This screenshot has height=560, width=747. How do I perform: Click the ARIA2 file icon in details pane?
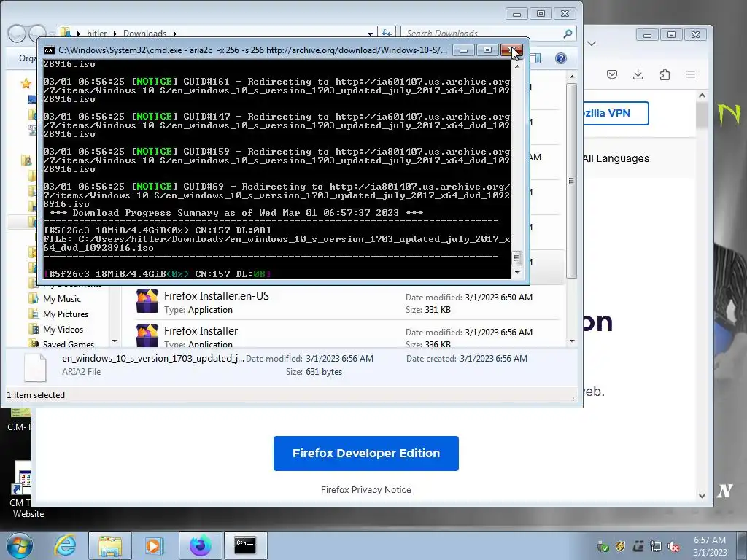[35, 367]
